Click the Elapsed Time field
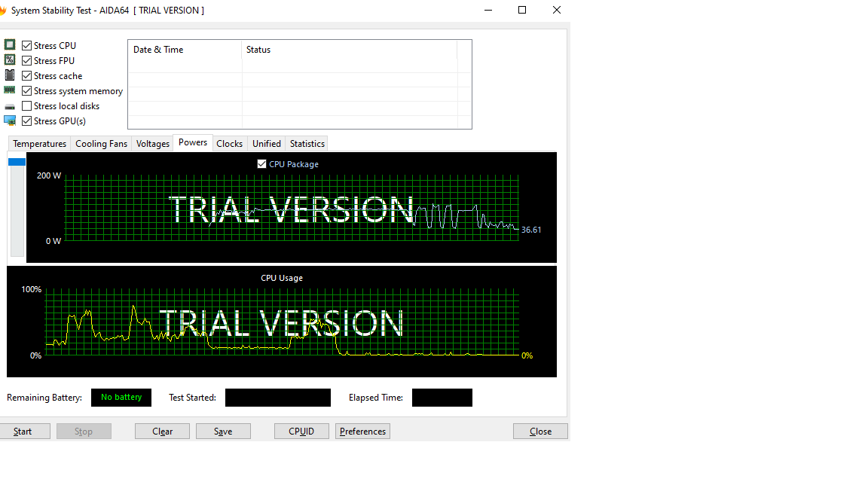Screen dimensions: 868x488 442,398
